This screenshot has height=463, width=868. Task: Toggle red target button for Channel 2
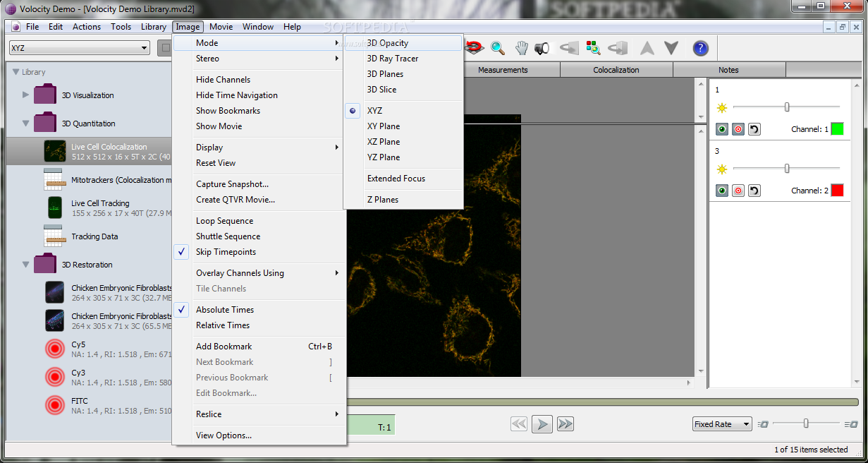pos(738,191)
